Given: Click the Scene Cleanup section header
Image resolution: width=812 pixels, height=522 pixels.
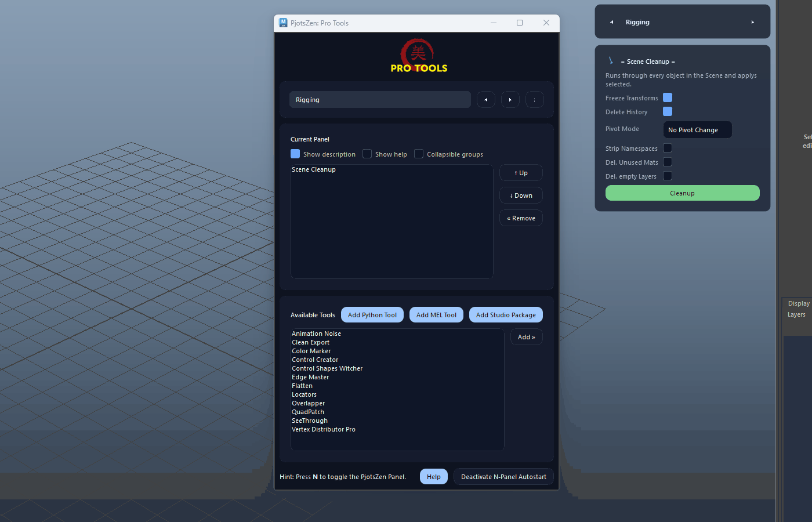Looking at the screenshot, I should pos(648,61).
